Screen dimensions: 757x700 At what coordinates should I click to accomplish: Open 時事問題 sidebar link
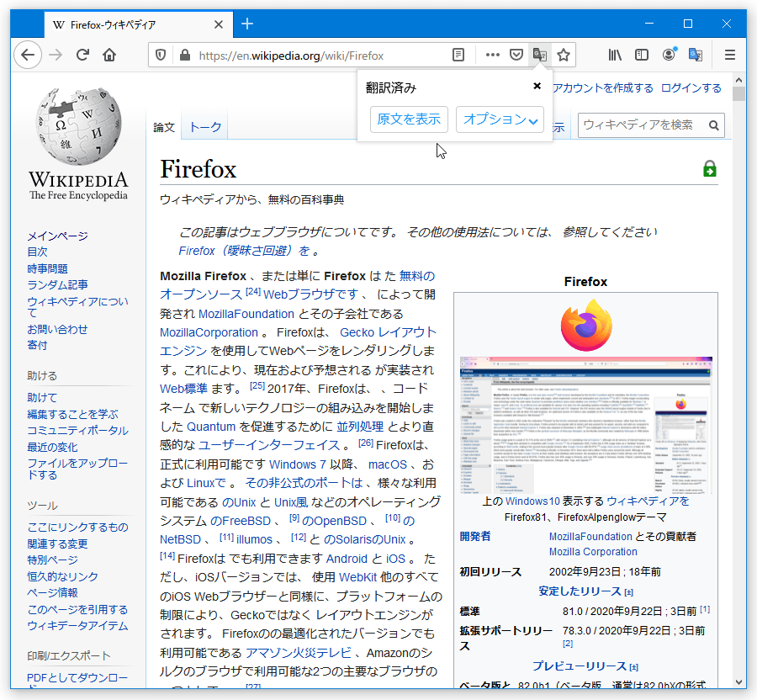pyautogui.click(x=47, y=268)
